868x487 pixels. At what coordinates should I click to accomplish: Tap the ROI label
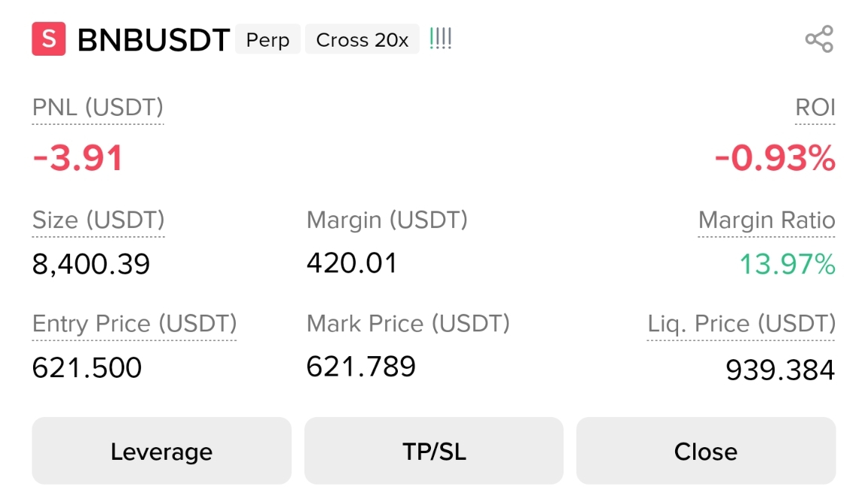(x=815, y=108)
